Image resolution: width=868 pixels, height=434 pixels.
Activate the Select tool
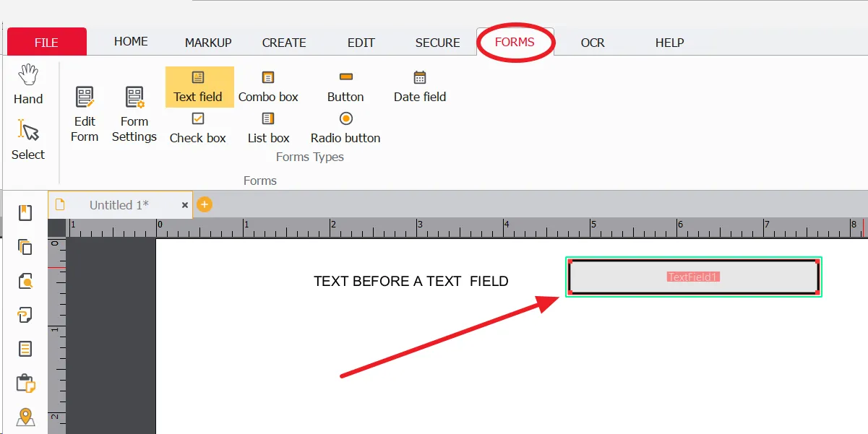pos(28,140)
